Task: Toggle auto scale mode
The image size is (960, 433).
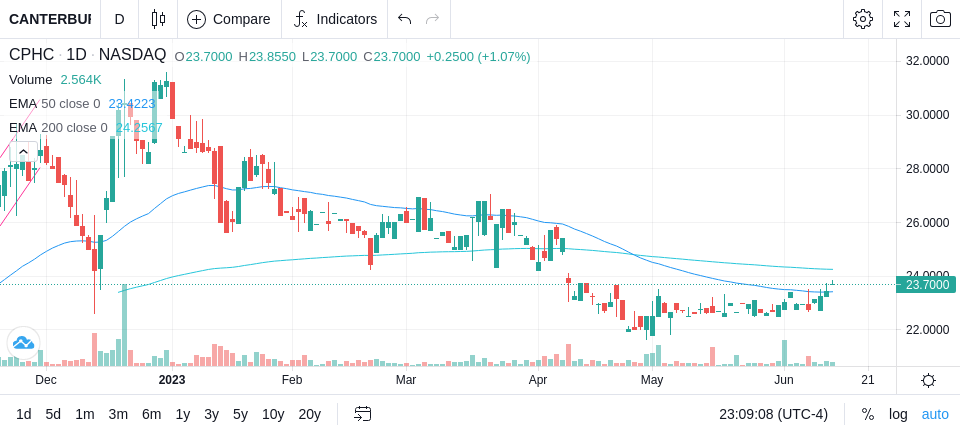Action: 935,415
